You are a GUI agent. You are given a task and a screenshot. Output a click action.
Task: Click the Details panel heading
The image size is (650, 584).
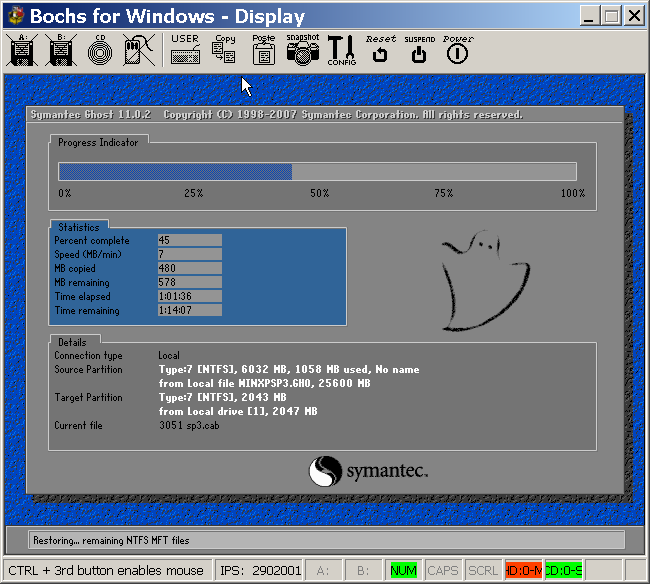[x=73, y=342]
